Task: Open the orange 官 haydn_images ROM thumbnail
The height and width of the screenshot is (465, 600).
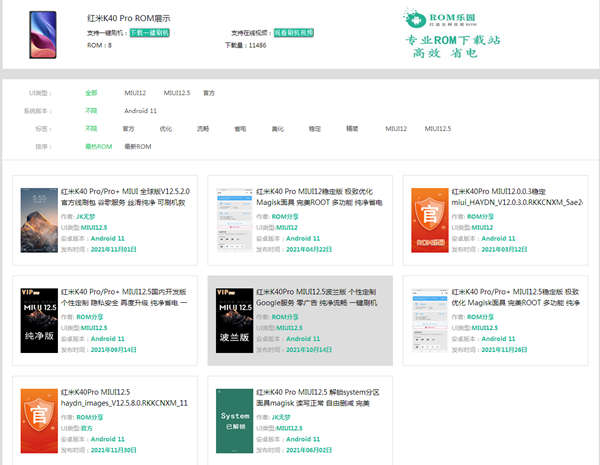Action: (x=39, y=421)
